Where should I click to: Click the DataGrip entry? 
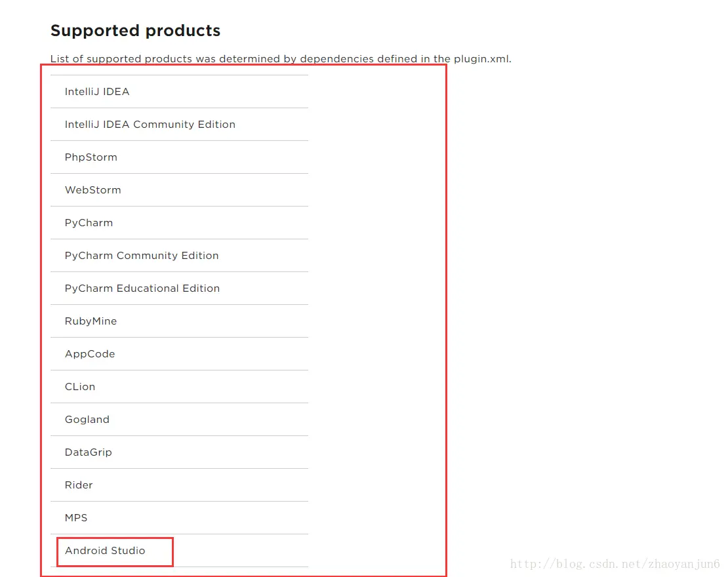point(179,452)
